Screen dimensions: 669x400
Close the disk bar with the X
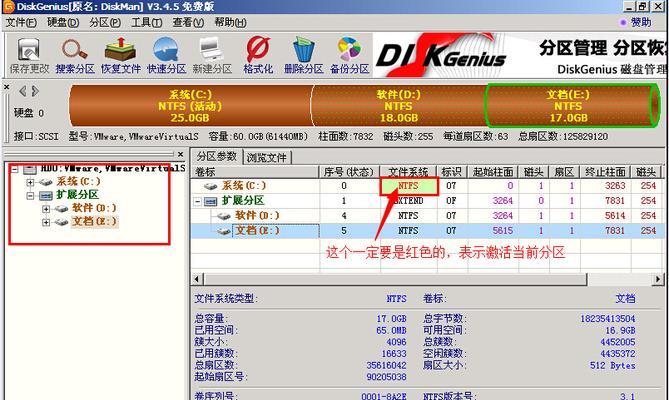point(7,87)
